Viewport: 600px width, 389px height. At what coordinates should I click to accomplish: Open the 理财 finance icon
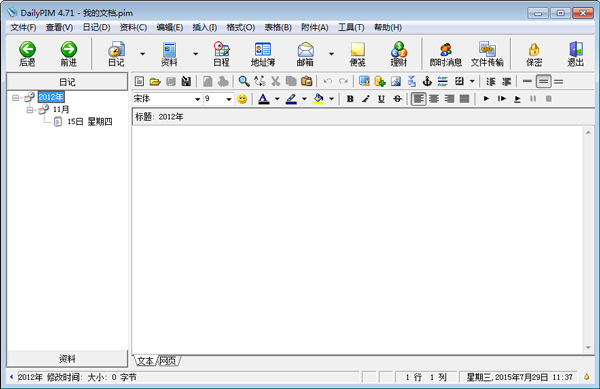(399, 54)
